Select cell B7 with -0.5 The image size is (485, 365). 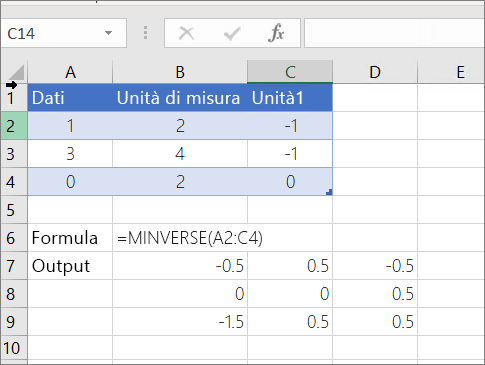pyautogui.click(x=180, y=266)
